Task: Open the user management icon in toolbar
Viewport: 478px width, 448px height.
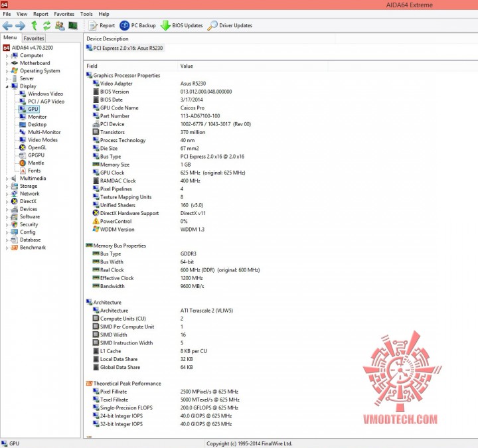Action: click(60, 26)
